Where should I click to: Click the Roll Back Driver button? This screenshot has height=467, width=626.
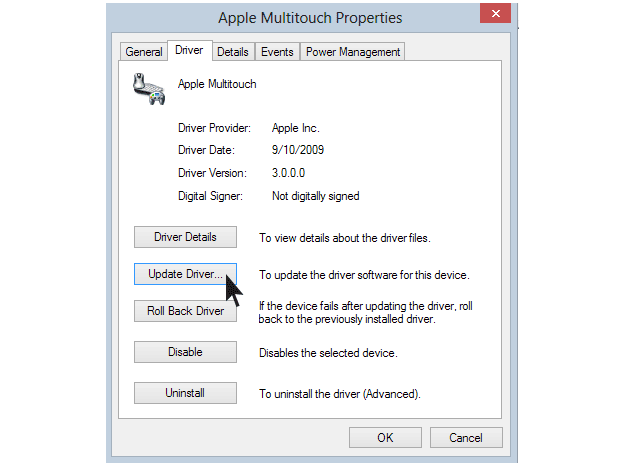point(185,311)
